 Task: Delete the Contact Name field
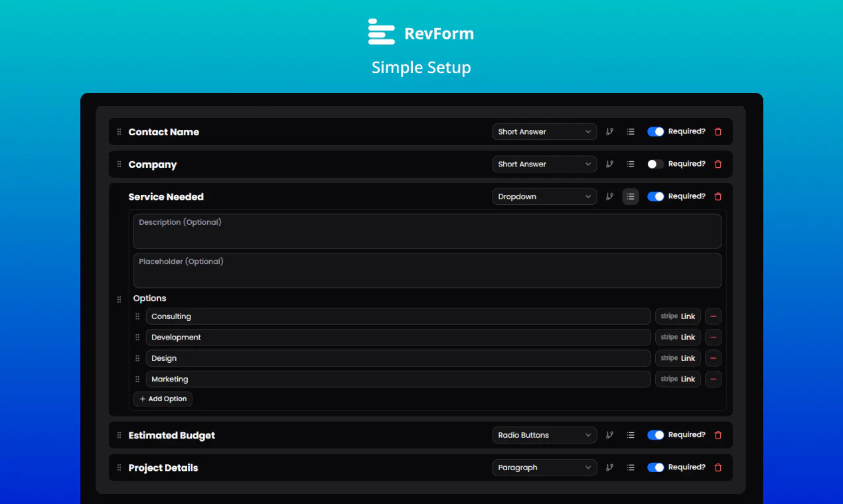(x=718, y=132)
